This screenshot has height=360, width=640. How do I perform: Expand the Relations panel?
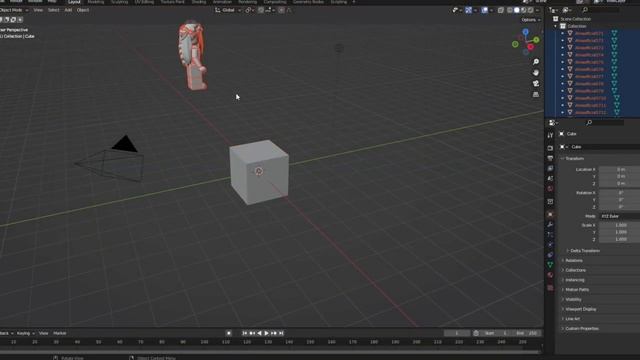(573, 260)
